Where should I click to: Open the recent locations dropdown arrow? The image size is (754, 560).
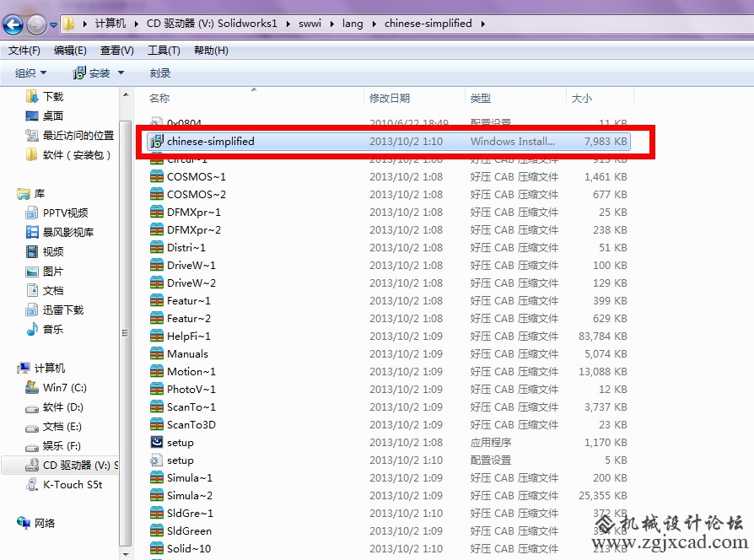(53, 24)
